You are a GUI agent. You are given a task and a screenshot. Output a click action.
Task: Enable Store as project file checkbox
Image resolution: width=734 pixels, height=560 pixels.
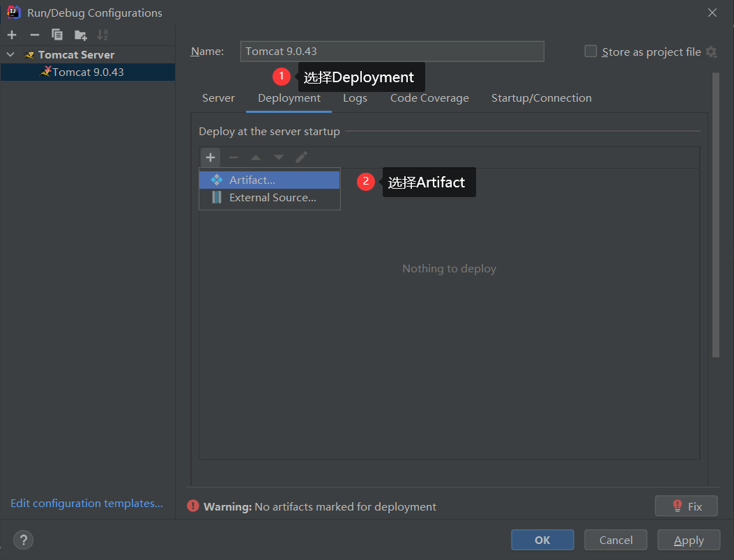click(591, 51)
